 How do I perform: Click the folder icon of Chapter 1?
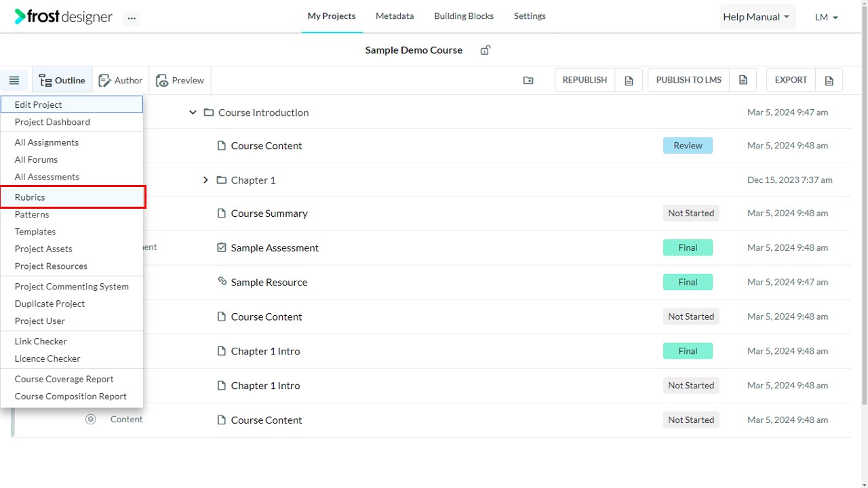click(222, 180)
